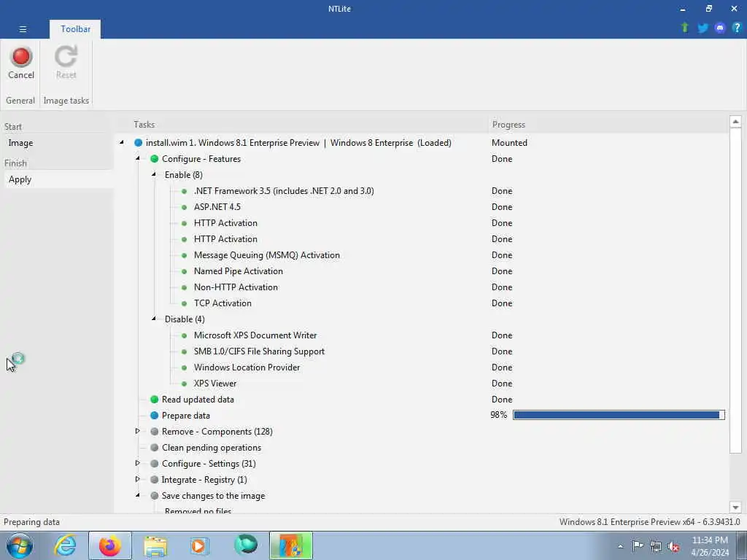Click gray dot beside Integrate - Registry
747x560 pixels.
click(155, 480)
